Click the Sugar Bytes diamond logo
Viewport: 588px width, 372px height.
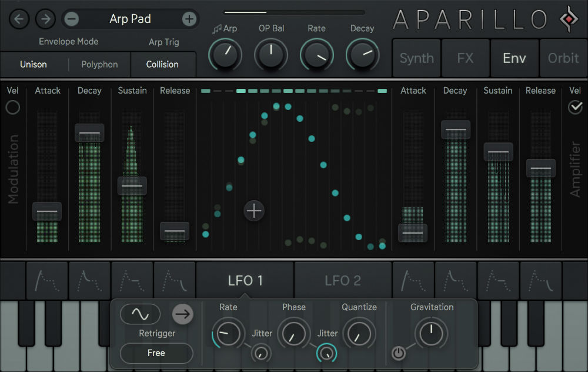(x=568, y=19)
